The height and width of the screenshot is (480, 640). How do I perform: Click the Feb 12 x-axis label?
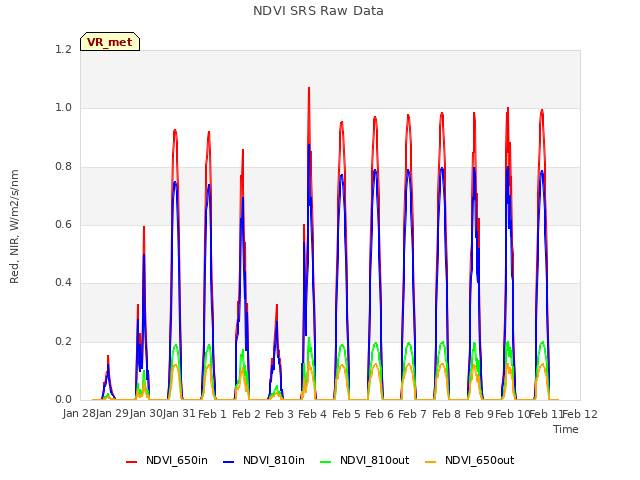point(580,414)
